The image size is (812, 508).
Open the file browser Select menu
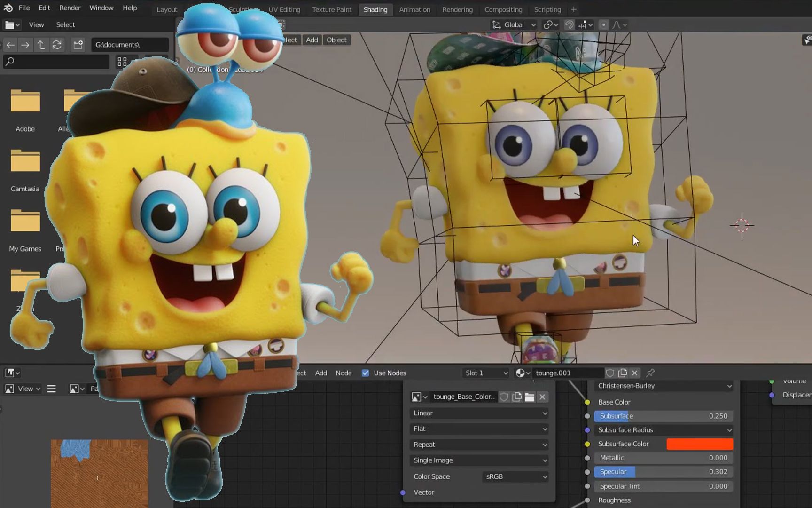65,25
